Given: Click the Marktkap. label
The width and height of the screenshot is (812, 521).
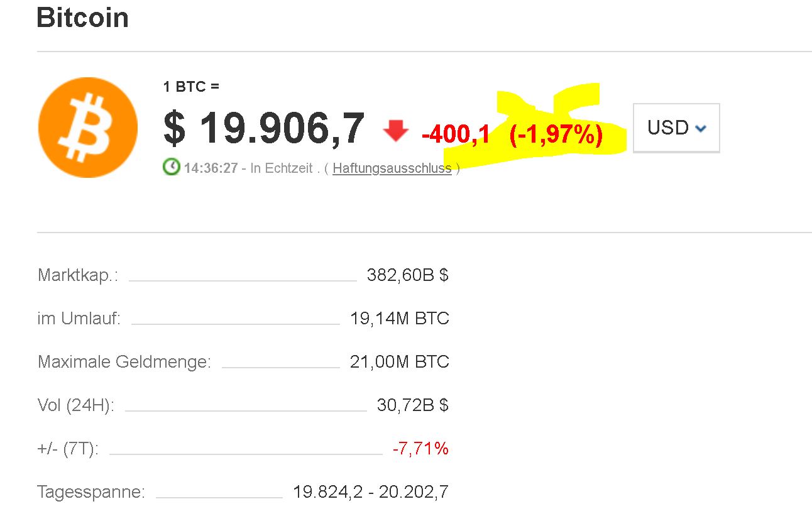Looking at the screenshot, I should click(78, 275).
